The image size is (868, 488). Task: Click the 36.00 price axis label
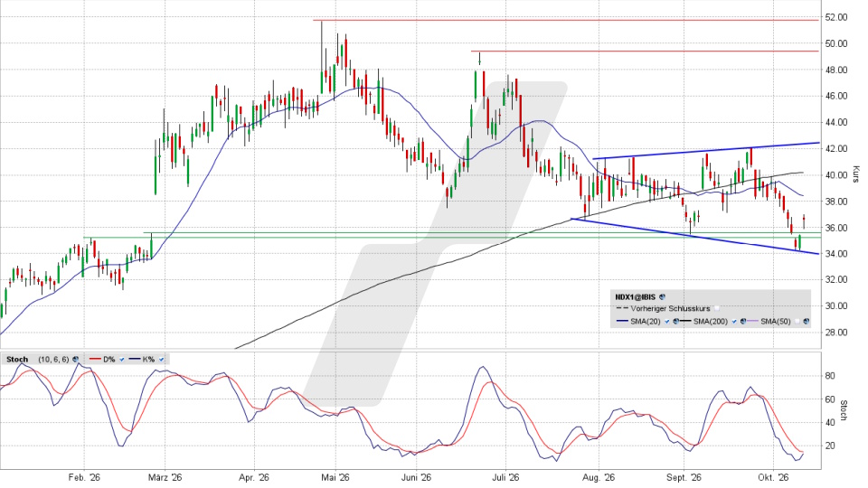[x=835, y=228]
